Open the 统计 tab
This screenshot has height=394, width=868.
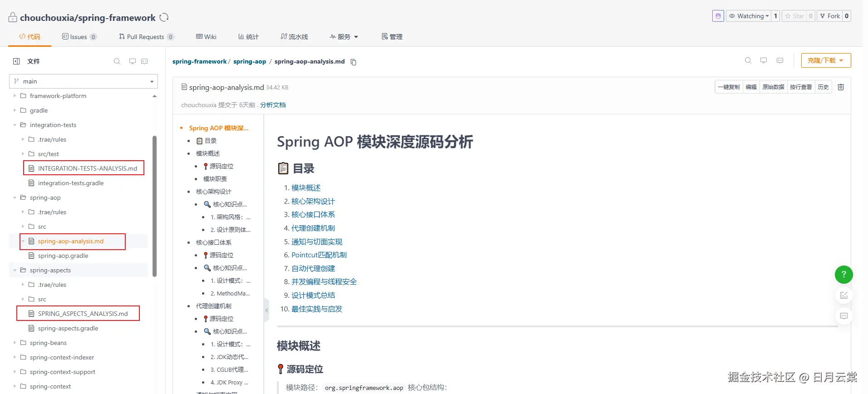[x=248, y=37]
